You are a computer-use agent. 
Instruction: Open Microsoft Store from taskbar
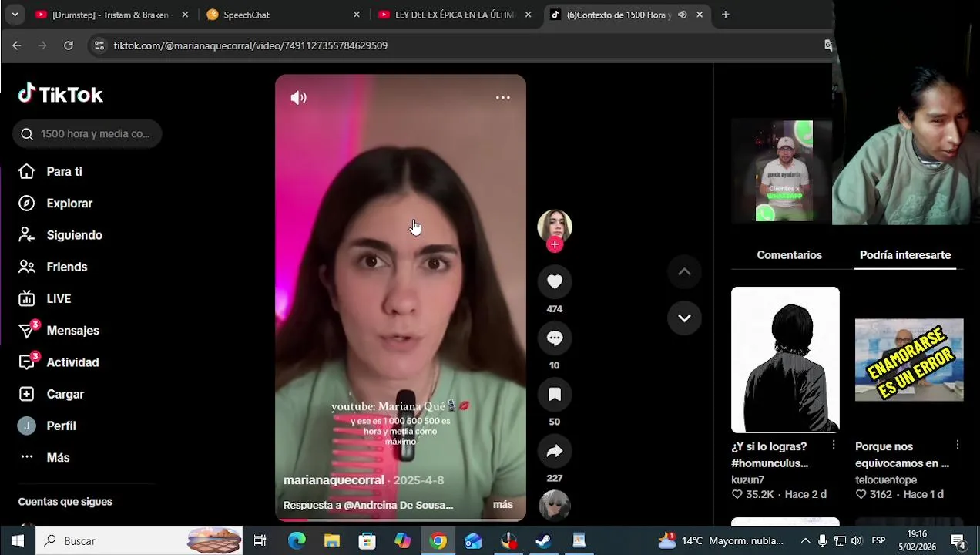tap(367, 541)
